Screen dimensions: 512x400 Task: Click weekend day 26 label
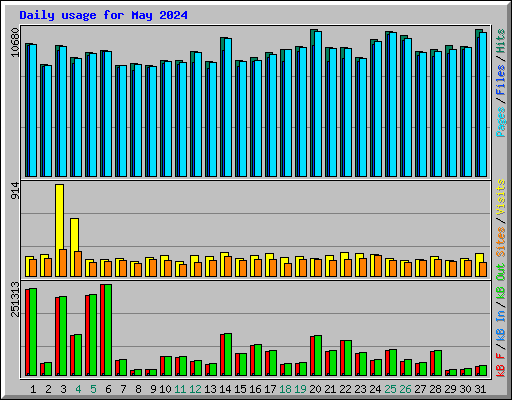(405, 389)
